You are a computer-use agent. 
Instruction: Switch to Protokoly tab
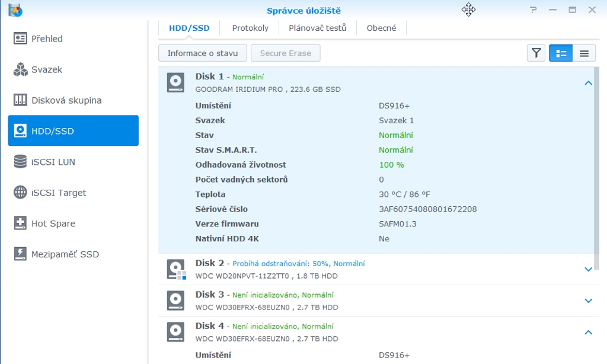[250, 28]
